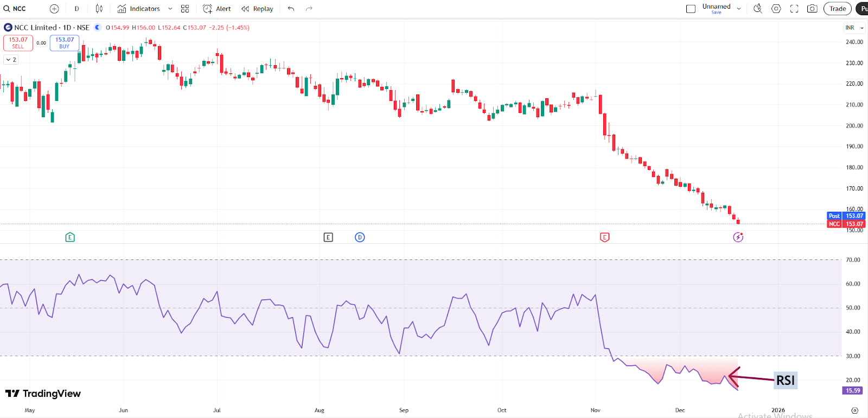Image resolution: width=868 pixels, height=418 pixels.
Task: Click the layout setup square icon
Action: pos(691,9)
